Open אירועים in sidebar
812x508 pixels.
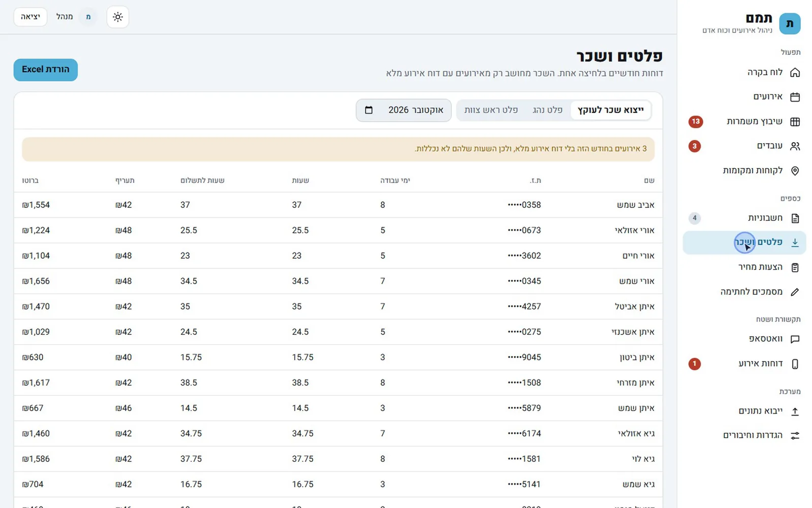744,97
